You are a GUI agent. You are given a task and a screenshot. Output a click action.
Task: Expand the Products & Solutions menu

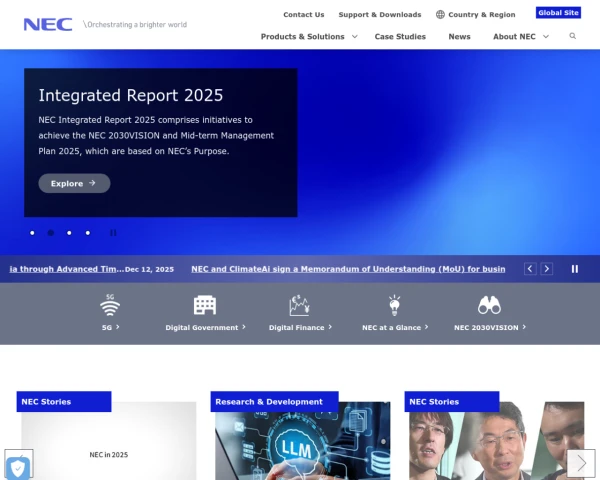pos(309,37)
